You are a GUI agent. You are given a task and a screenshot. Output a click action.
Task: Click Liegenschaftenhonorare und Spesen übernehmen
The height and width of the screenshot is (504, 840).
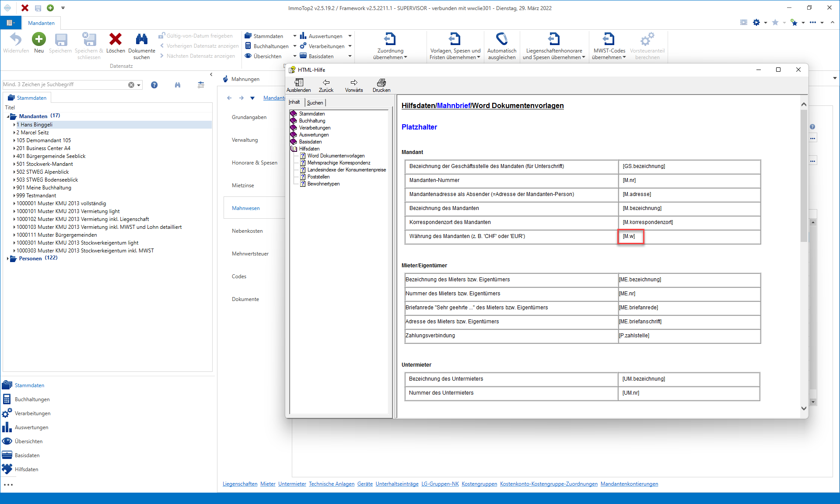(x=554, y=46)
